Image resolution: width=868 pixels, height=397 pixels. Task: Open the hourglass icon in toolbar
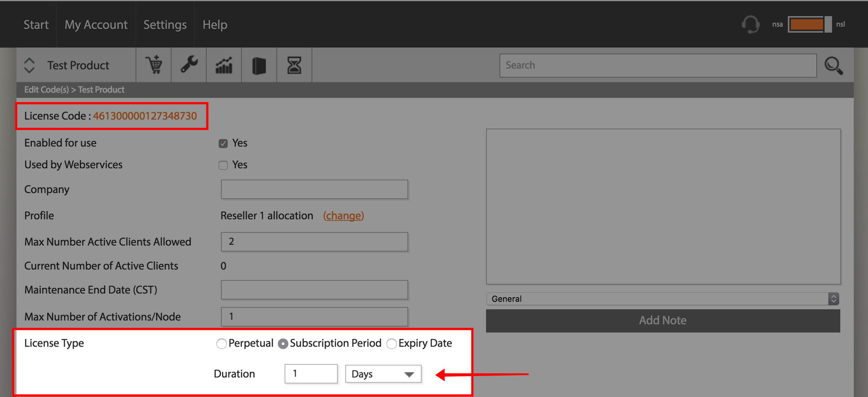(294, 65)
